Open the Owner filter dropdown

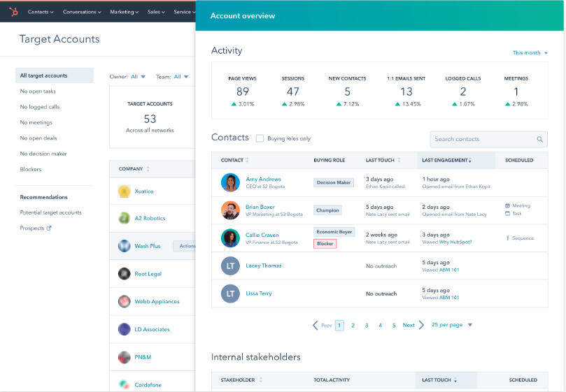click(138, 77)
